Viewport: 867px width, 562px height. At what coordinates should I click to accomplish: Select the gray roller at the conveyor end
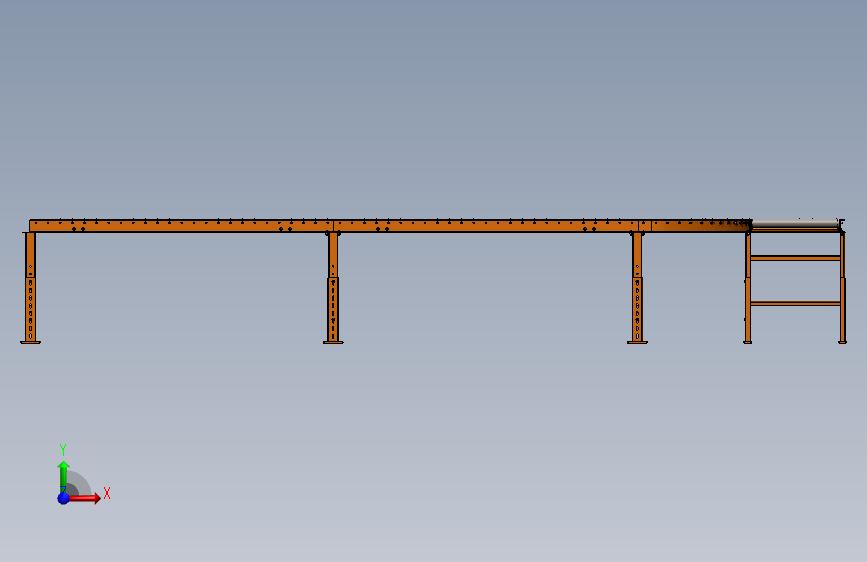[x=795, y=223]
